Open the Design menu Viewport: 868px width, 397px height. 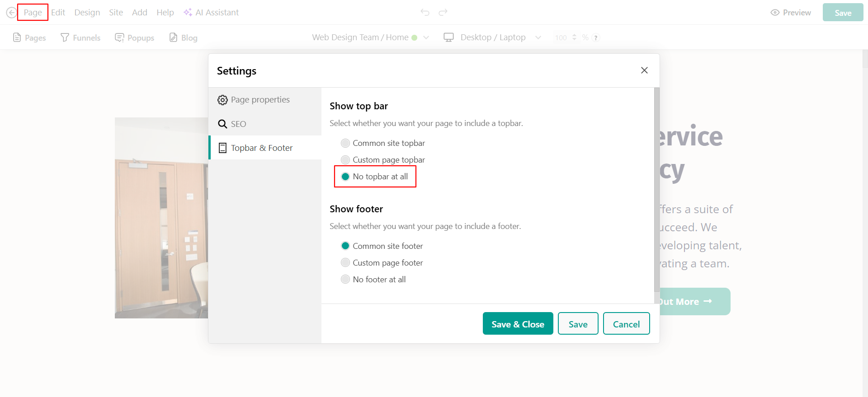pos(87,12)
